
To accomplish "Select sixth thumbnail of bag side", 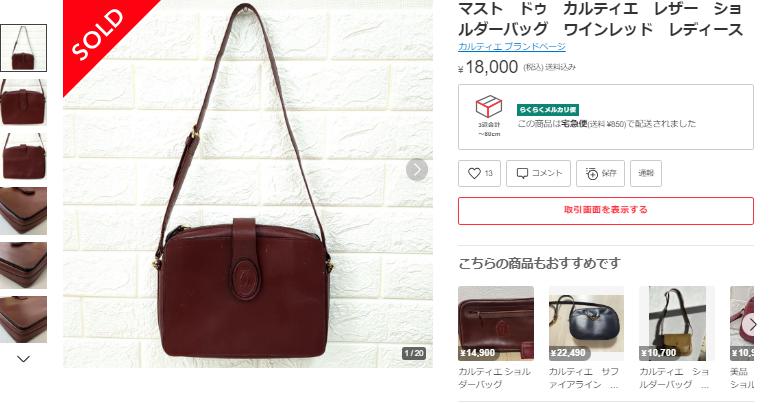I will pos(23,320).
